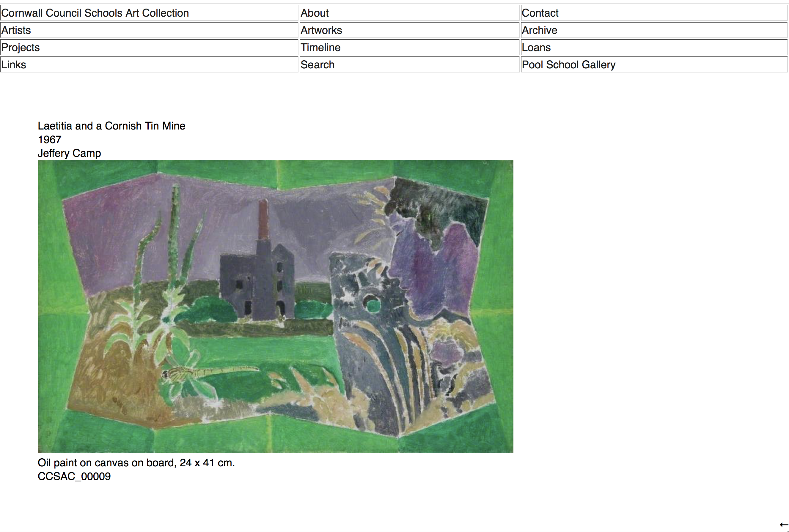Open the About page
This screenshot has height=532, width=789.
315,13
